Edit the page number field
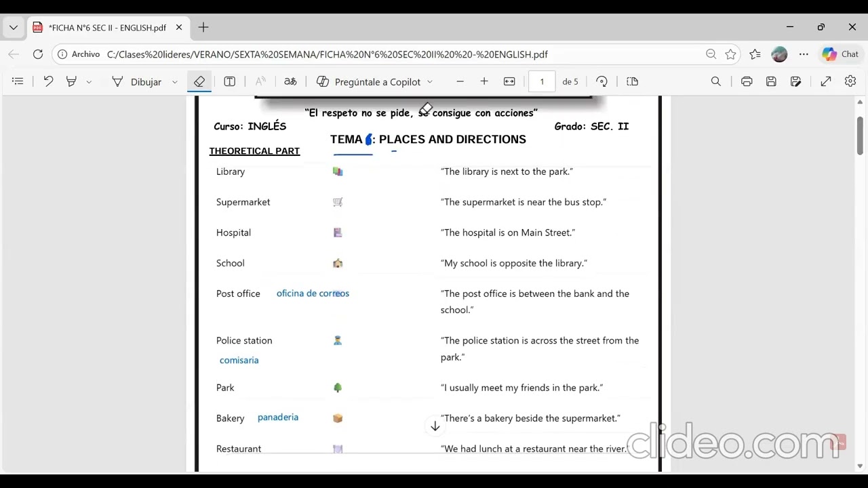 542,81
